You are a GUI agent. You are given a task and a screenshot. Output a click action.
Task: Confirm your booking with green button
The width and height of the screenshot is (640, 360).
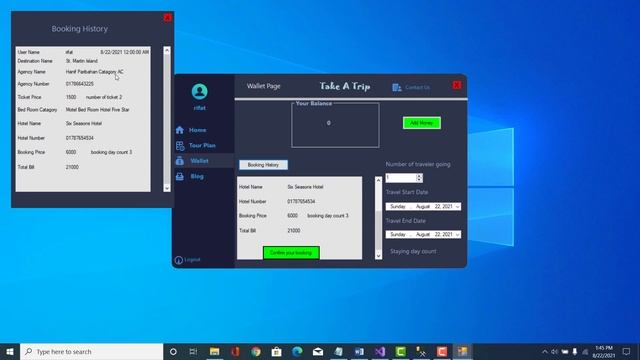291,253
